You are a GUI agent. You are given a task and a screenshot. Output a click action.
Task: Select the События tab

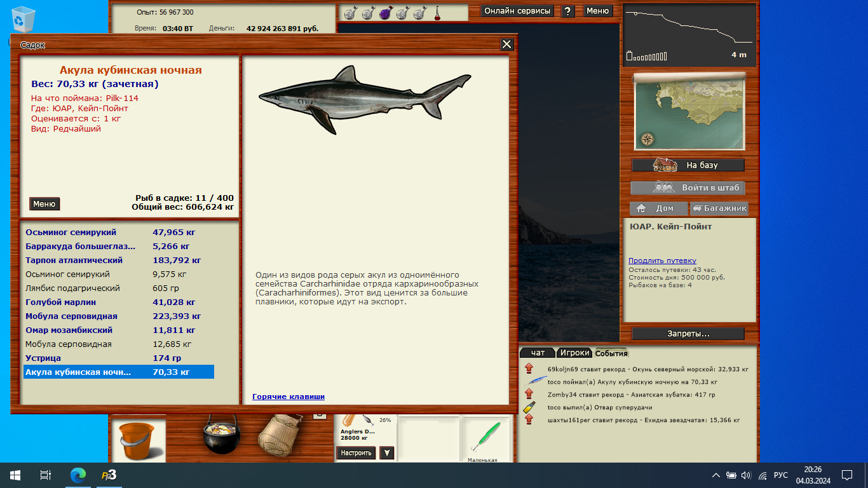pyautogui.click(x=611, y=353)
